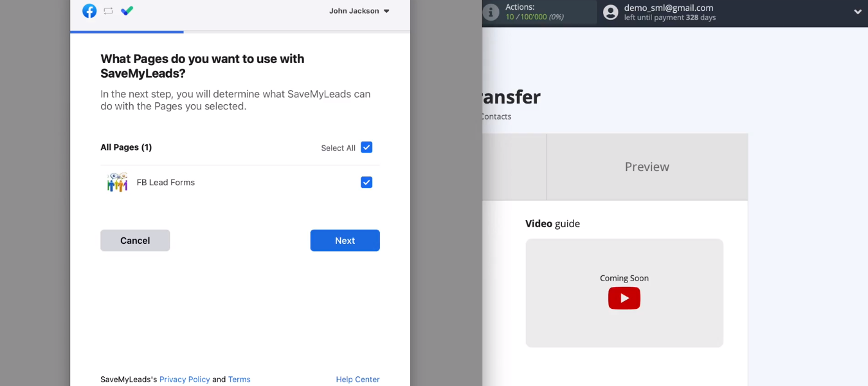Click the dialog progress bar

click(240, 32)
